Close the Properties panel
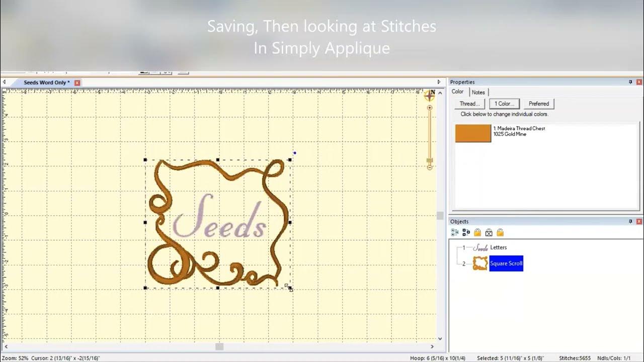The width and height of the screenshot is (644, 362). 639,82
